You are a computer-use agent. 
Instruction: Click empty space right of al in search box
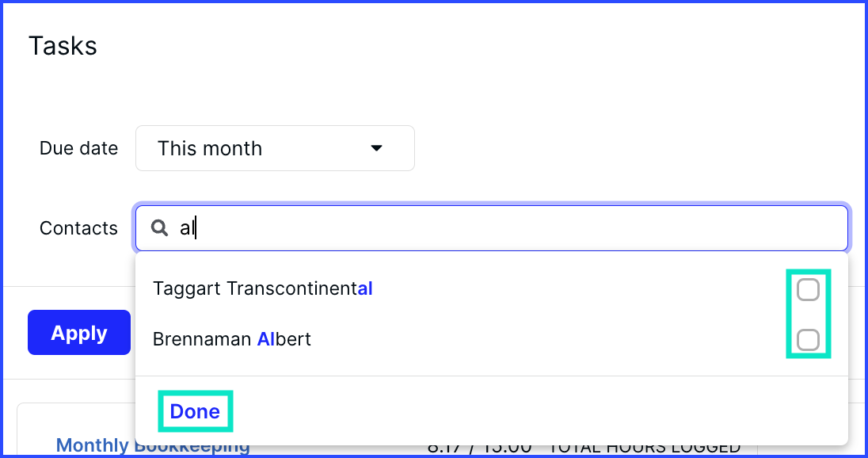(x=520, y=228)
